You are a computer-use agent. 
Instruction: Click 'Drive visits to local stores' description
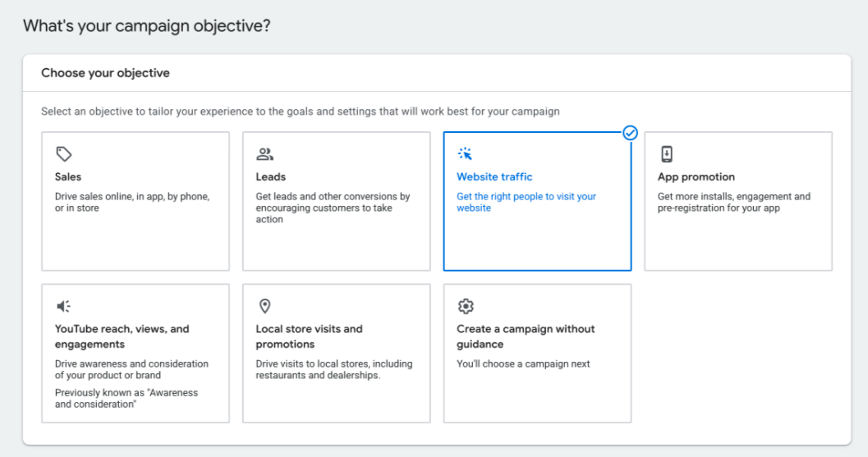pos(333,369)
